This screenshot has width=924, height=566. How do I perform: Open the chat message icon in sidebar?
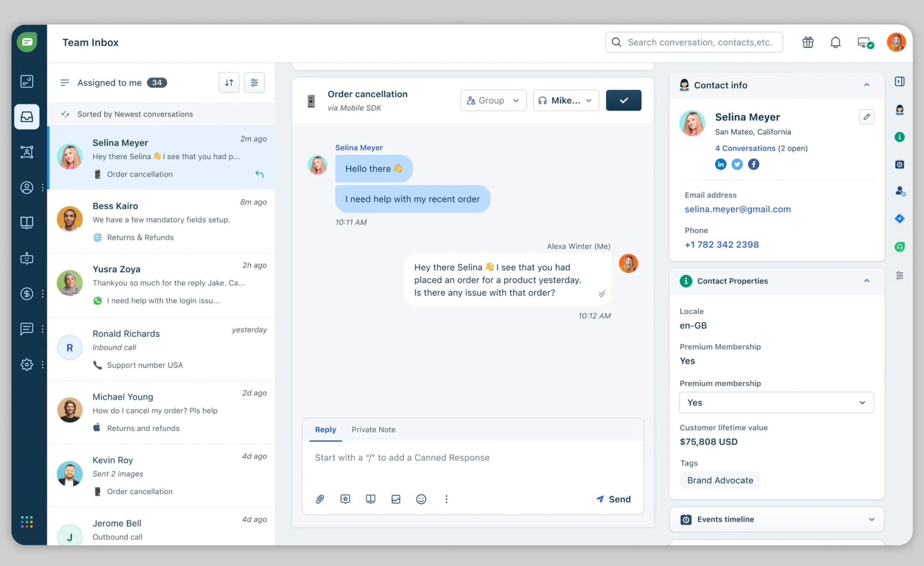click(27, 329)
